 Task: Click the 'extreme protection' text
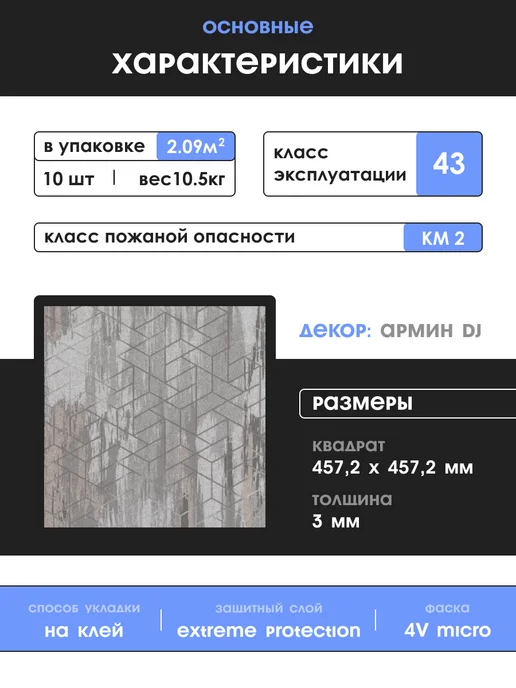(269, 631)
